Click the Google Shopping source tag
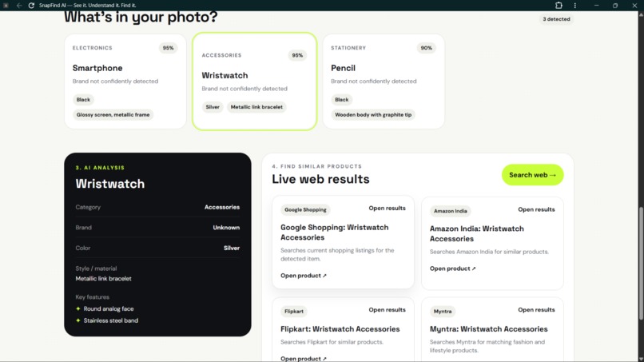644x362 pixels. [x=305, y=210]
